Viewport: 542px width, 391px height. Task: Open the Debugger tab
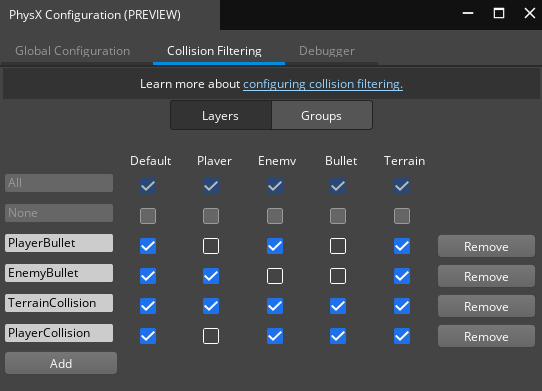[x=327, y=51]
